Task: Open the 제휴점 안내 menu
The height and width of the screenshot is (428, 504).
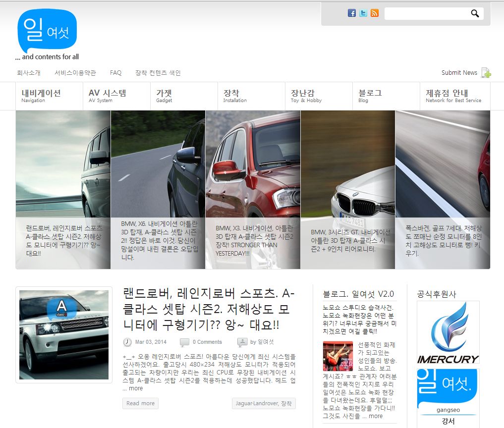Action: [x=455, y=96]
